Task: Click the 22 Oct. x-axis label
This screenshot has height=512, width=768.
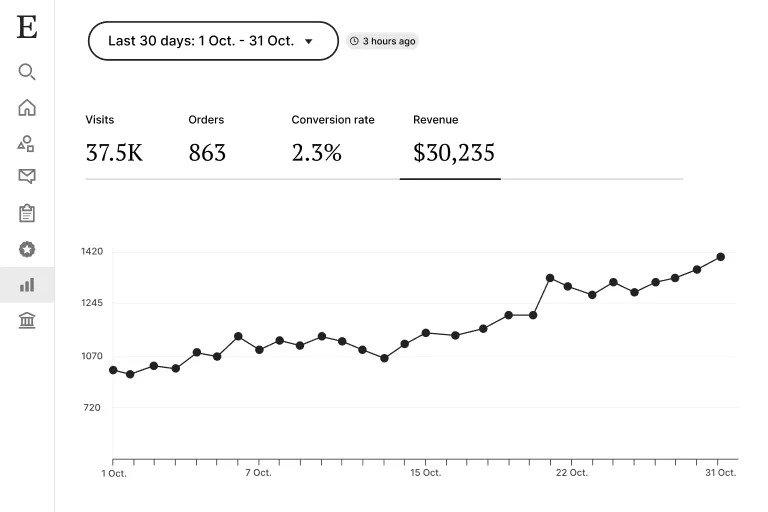Action: point(571,473)
